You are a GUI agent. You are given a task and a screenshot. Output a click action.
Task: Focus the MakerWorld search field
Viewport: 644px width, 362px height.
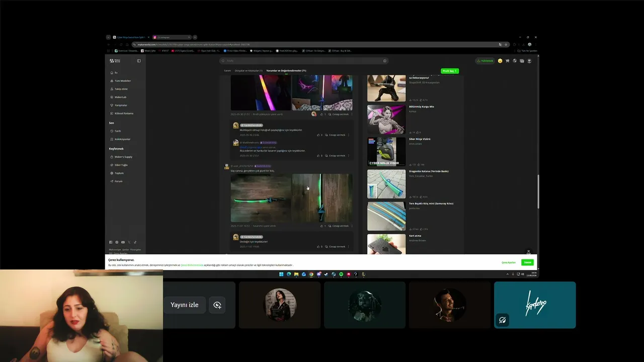click(304, 61)
